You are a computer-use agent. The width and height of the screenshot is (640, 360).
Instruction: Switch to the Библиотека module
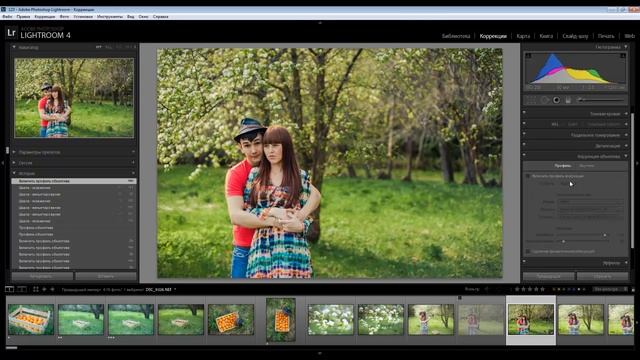(456, 36)
